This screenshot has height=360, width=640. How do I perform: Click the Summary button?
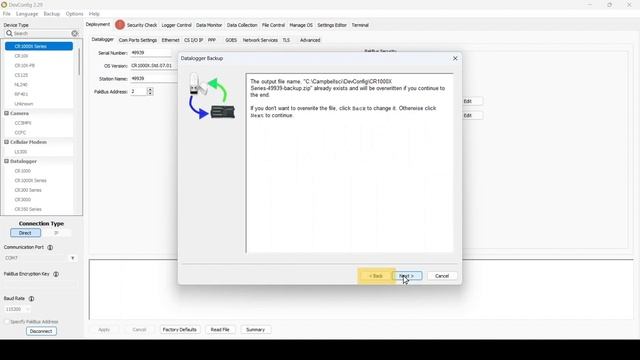click(256, 329)
